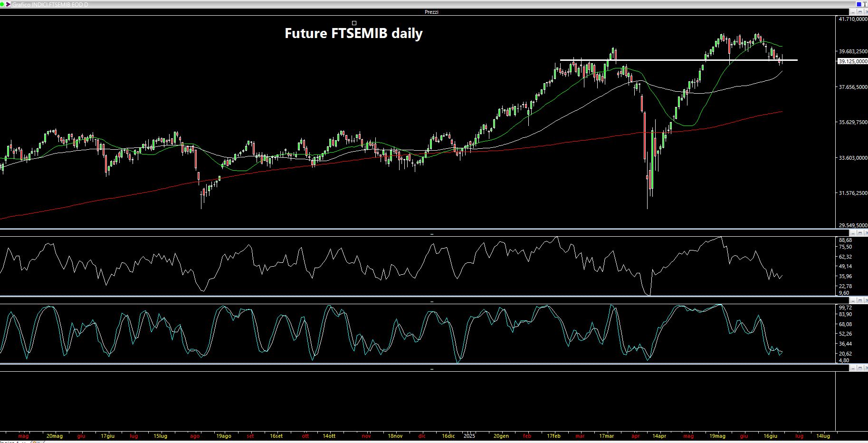Click the 14ott date label

point(329,436)
